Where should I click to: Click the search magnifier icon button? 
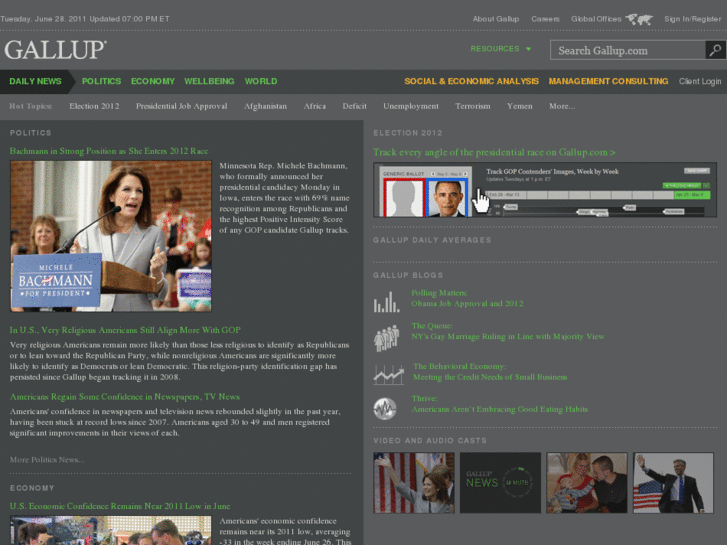click(x=715, y=50)
